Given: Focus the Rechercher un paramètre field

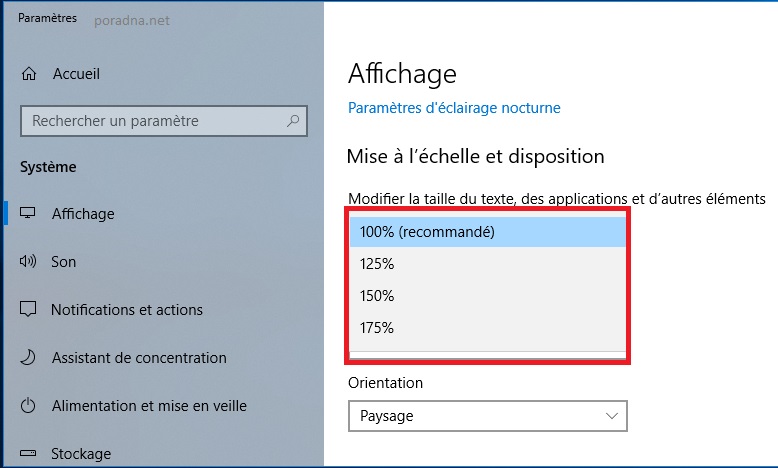Looking at the screenshot, I should (x=150, y=121).
